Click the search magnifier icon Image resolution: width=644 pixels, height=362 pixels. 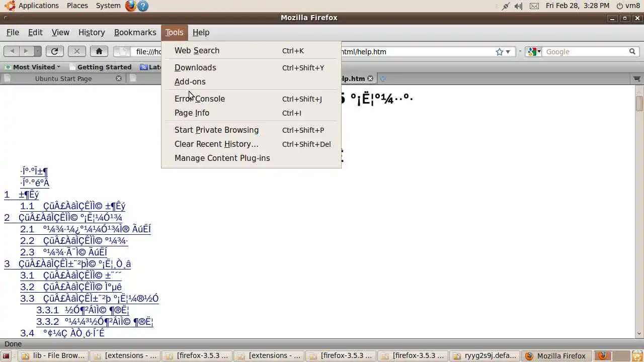(632, 51)
